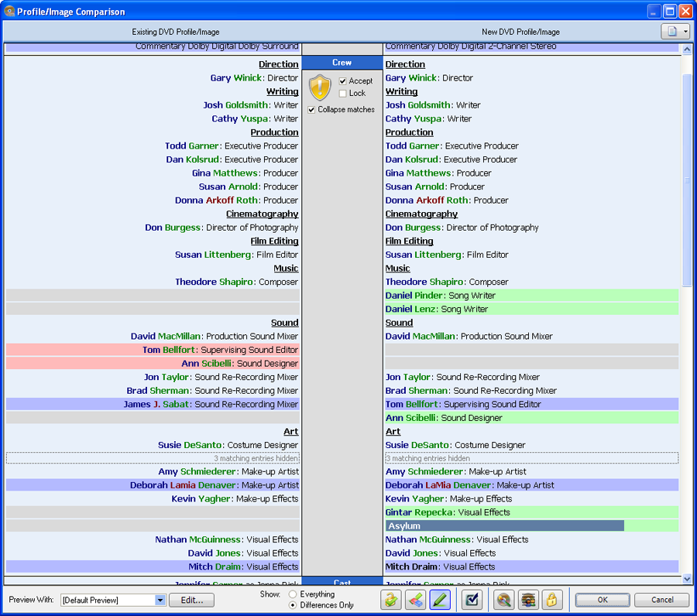Toggle the Collapse matches checkbox
697x616 pixels.
[312, 110]
